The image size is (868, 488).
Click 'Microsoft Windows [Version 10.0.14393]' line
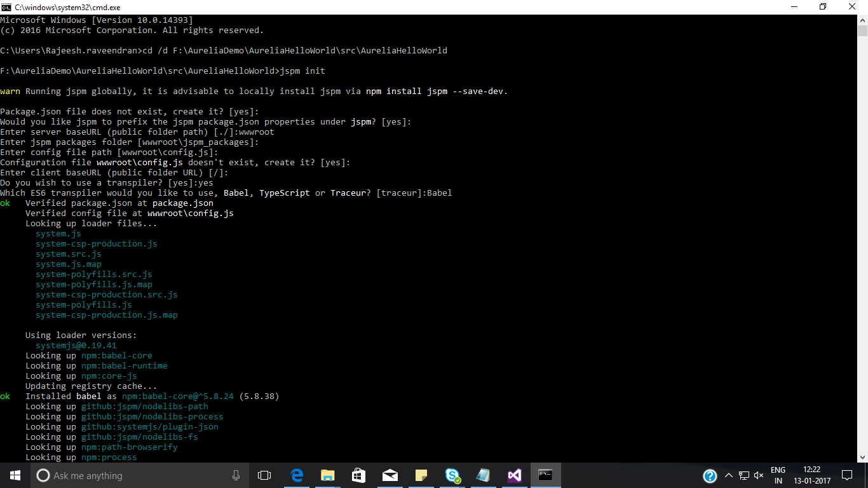[97, 20]
